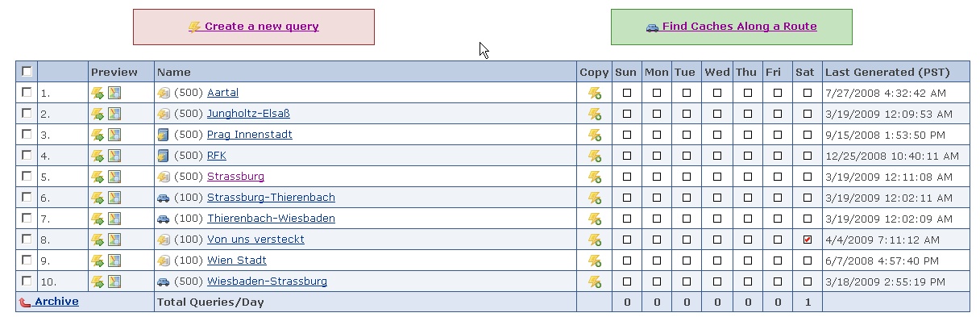Viewport: 980px width, 317px height.
Task: Click the bookmark list icon beside RFK
Action: [164, 156]
